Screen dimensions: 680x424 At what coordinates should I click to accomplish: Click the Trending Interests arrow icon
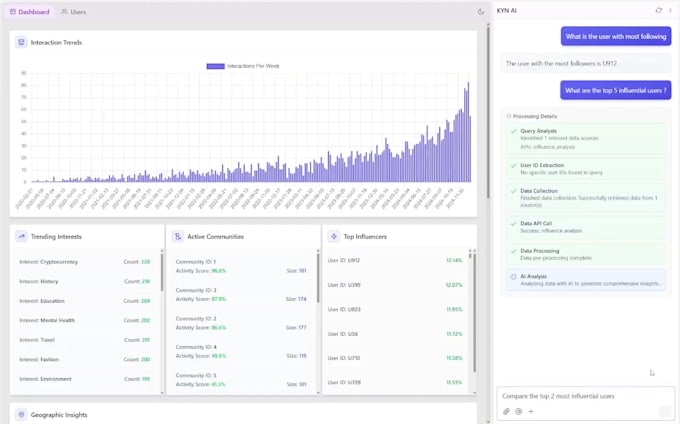click(x=21, y=236)
